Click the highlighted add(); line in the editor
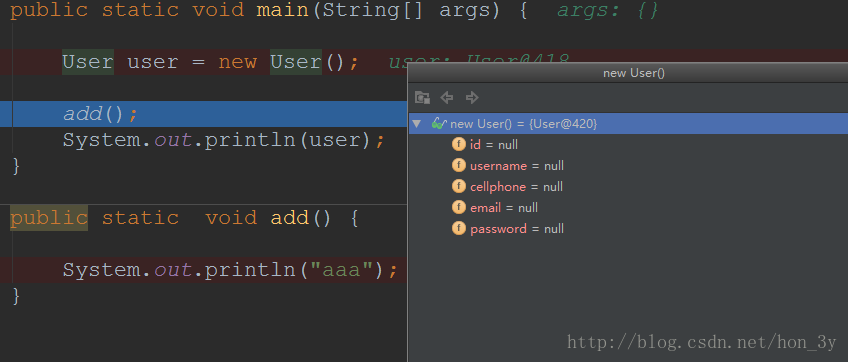Screen dimensions: 848x362 (203, 114)
